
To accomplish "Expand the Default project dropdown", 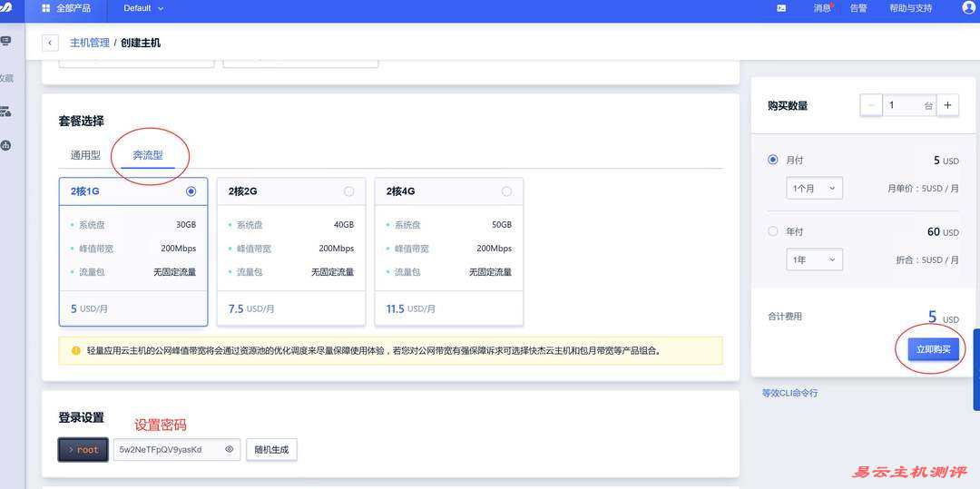I will [x=143, y=8].
